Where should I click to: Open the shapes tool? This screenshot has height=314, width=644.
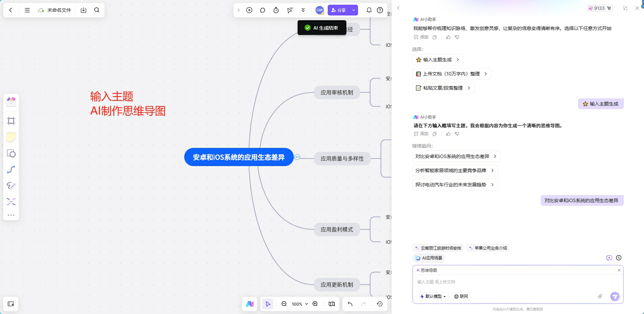(11, 153)
